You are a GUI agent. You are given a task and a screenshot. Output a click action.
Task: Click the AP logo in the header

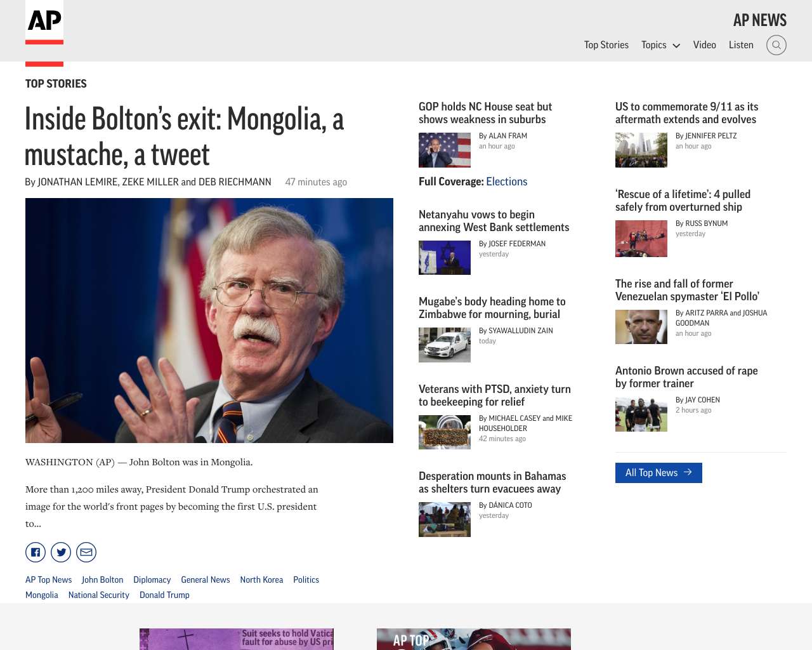point(44,22)
